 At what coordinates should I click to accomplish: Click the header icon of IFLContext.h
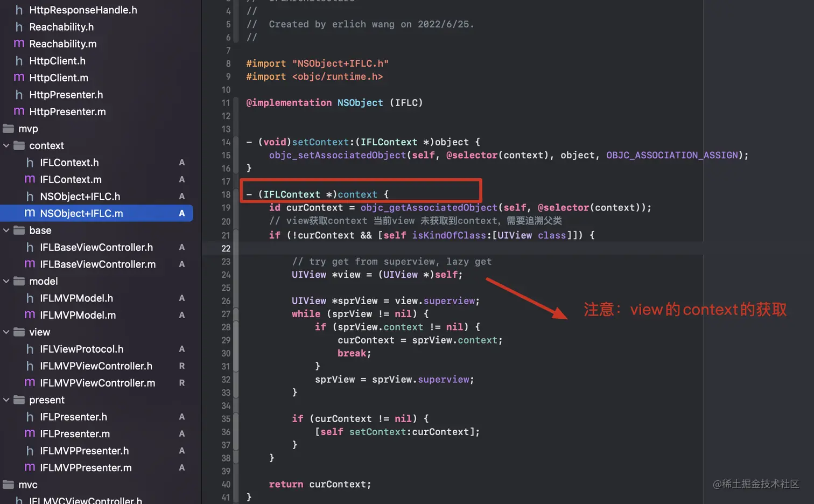pos(30,163)
